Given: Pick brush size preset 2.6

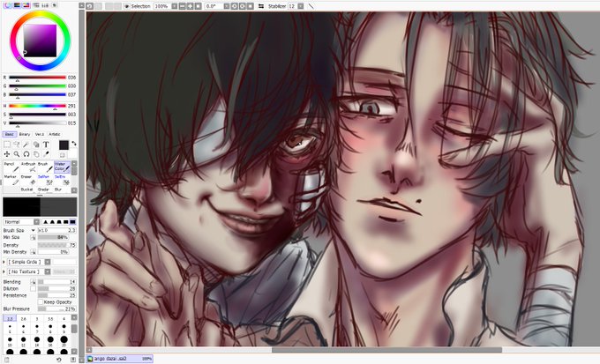Looking at the screenshot, I should pos(23,318).
